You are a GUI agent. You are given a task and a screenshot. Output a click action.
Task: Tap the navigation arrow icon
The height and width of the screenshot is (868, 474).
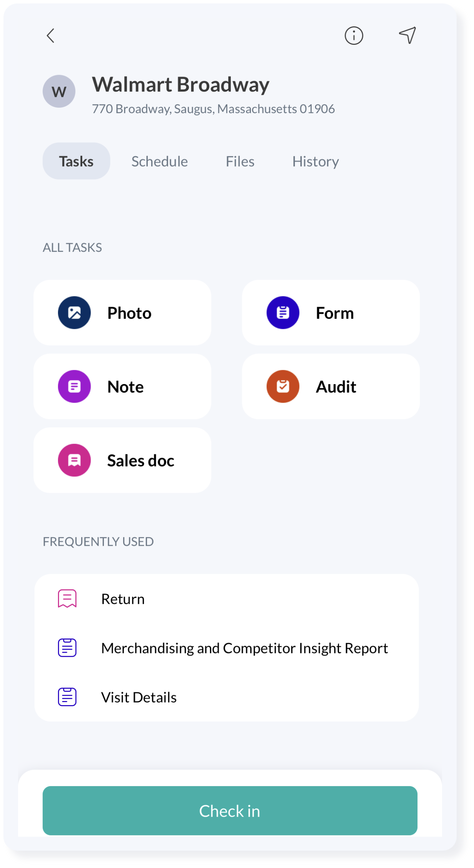(x=407, y=35)
